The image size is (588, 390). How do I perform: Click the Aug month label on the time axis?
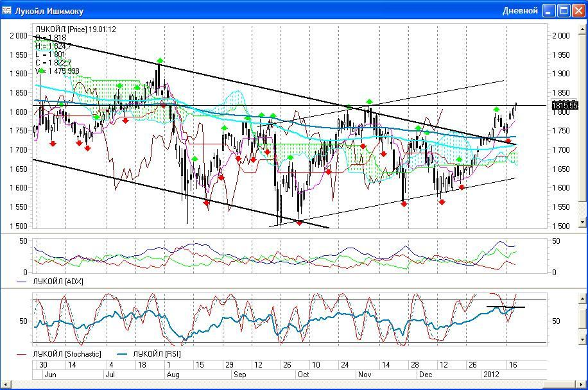point(173,374)
